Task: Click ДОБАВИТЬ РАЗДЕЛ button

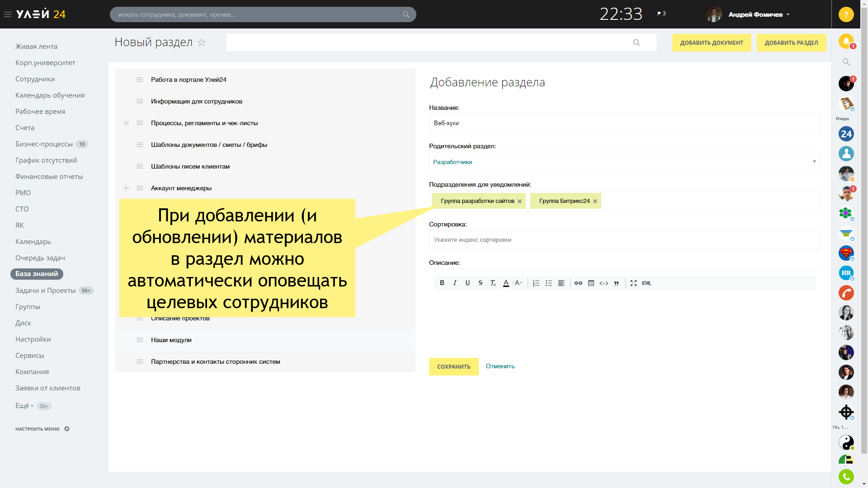Action: pyautogui.click(x=791, y=42)
